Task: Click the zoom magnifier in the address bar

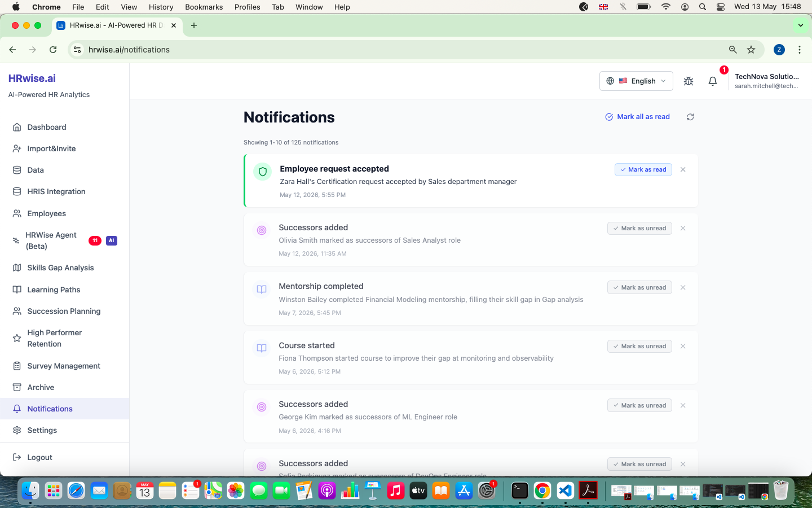Action: [733, 50]
